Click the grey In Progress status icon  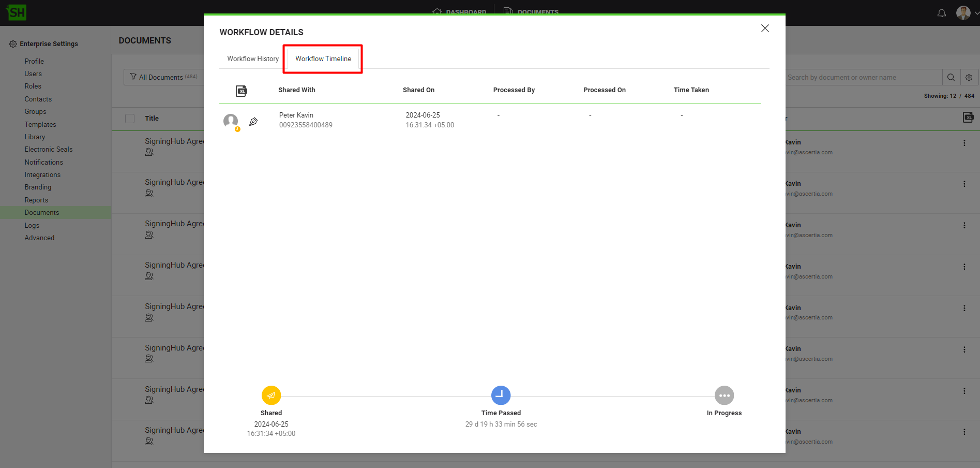(x=724, y=396)
